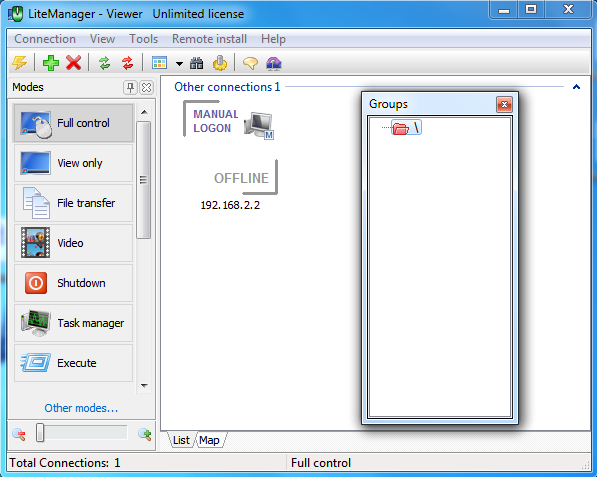
Task: Click the Modes scrollbar down arrow
Action: click(144, 386)
